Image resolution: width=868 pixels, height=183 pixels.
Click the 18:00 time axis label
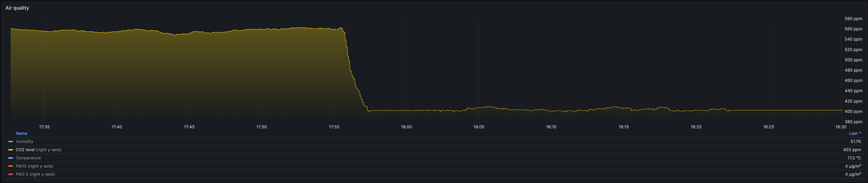coord(406,127)
